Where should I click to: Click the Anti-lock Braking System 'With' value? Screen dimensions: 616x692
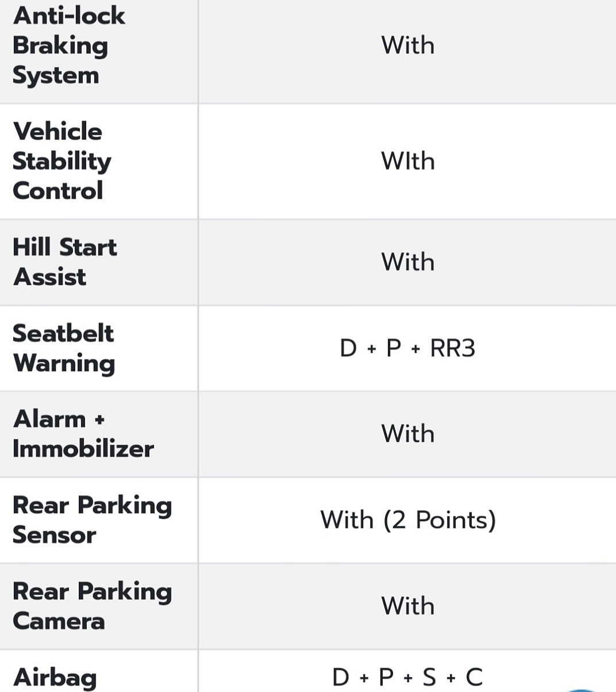(x=407, y=45)
